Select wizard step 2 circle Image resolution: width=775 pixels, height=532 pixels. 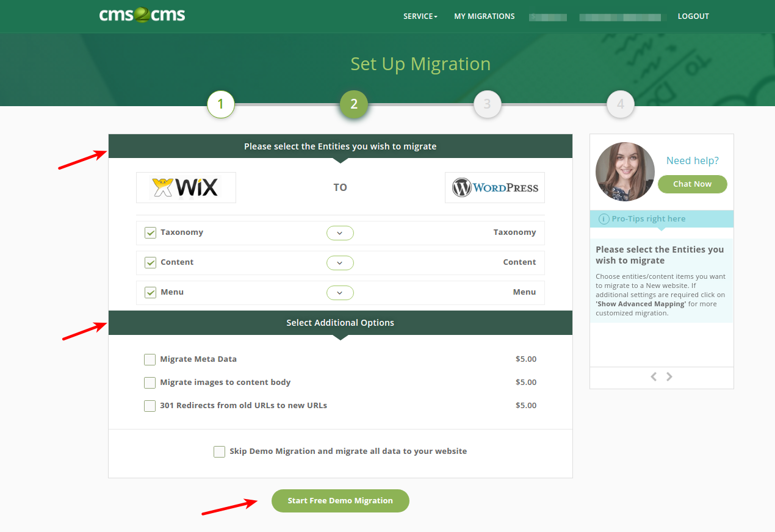[354, 104]
